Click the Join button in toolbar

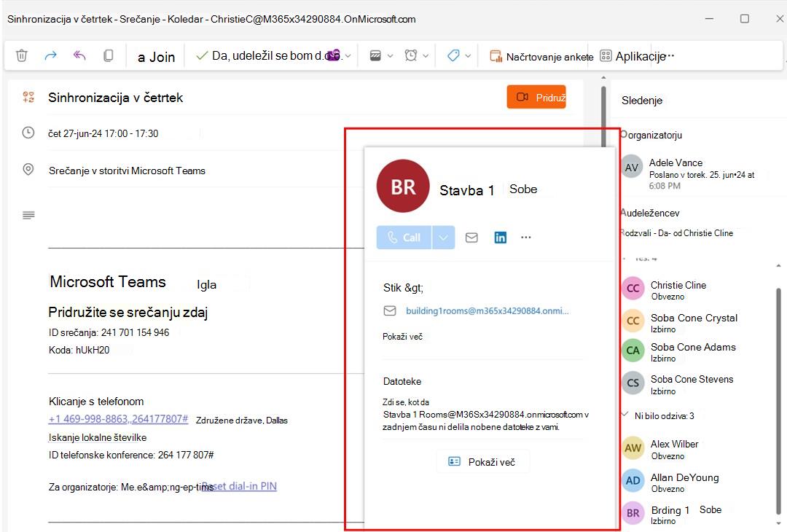(156, 58)
